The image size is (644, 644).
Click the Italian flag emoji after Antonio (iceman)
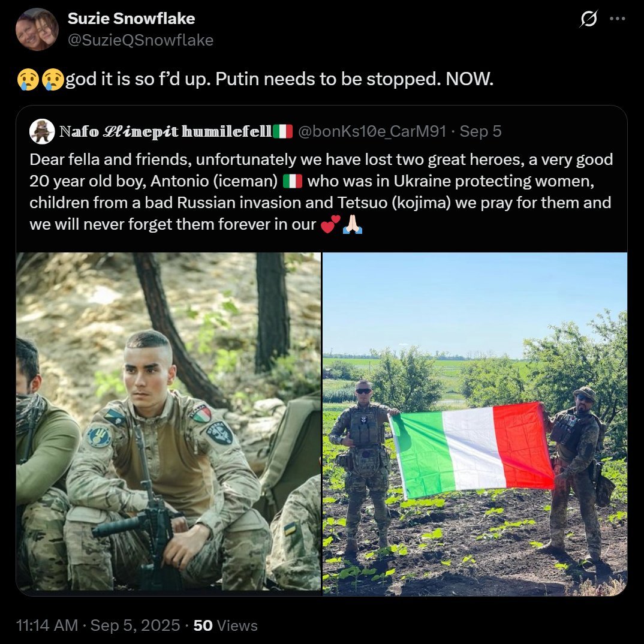click(293, 181)
